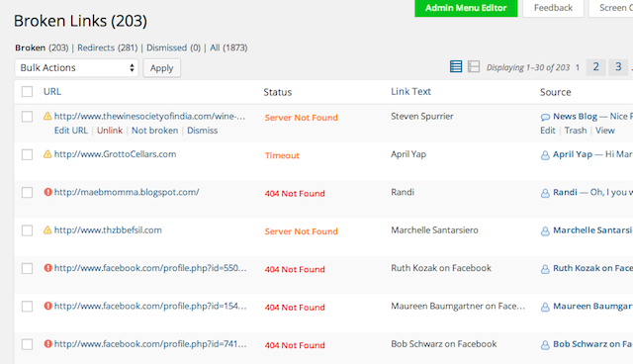
Task: Switch to the list view icon
Action: 456,66
